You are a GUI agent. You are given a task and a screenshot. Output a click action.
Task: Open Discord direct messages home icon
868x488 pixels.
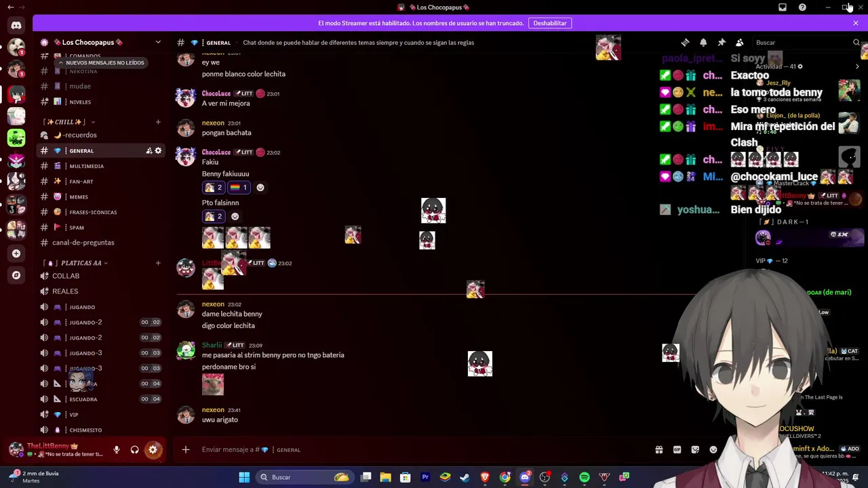coord(16,25)
